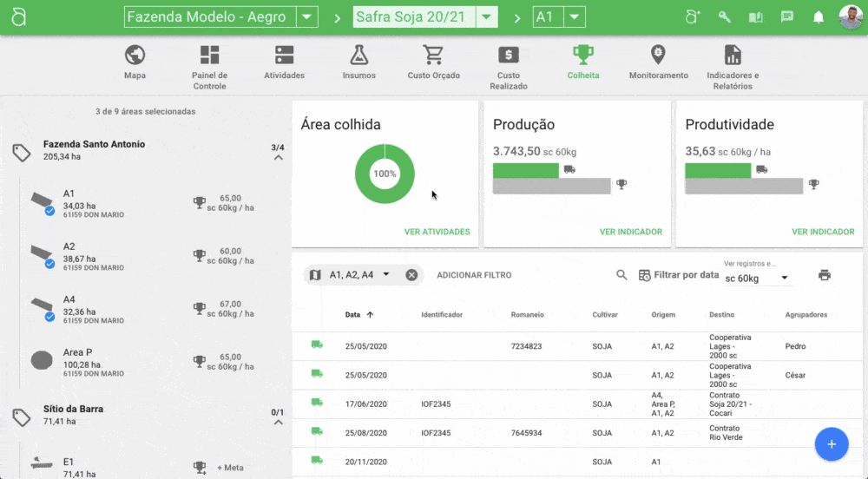The width and height of the screenshot is (868, 479).
Task: Deselect area A1 checkmark in the list
Action: tap(49, 211)
